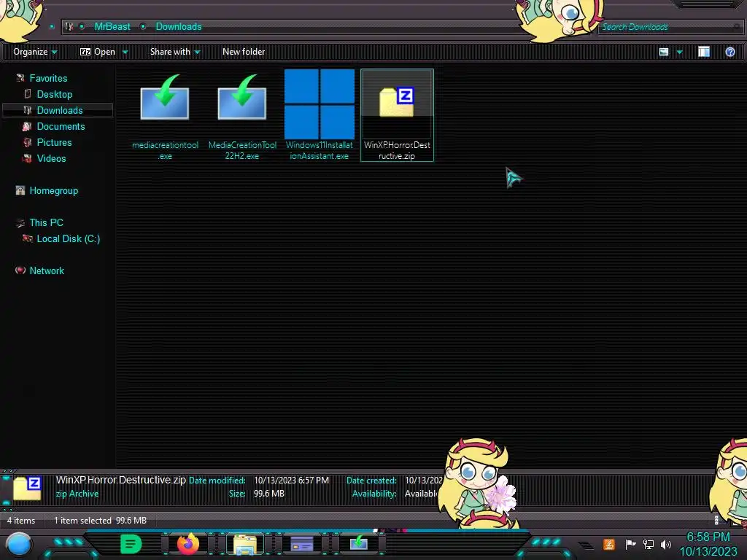Click the Date modified value 10/13/2023 6:57 PM

click(291, 481)
